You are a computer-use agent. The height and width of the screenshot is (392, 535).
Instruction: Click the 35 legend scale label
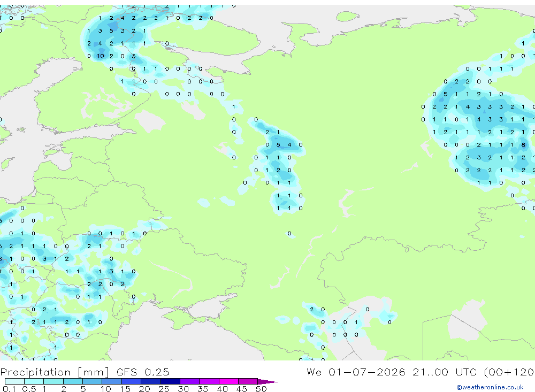point(203,389)
